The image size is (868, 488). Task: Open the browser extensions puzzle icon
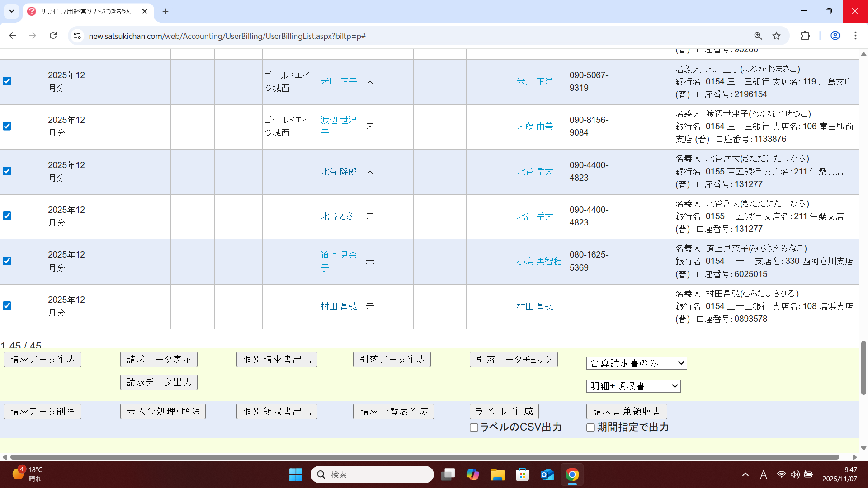coord(805,36)
